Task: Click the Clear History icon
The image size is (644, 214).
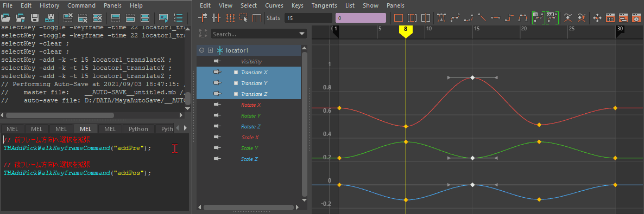Action: [x=68, y=18]
